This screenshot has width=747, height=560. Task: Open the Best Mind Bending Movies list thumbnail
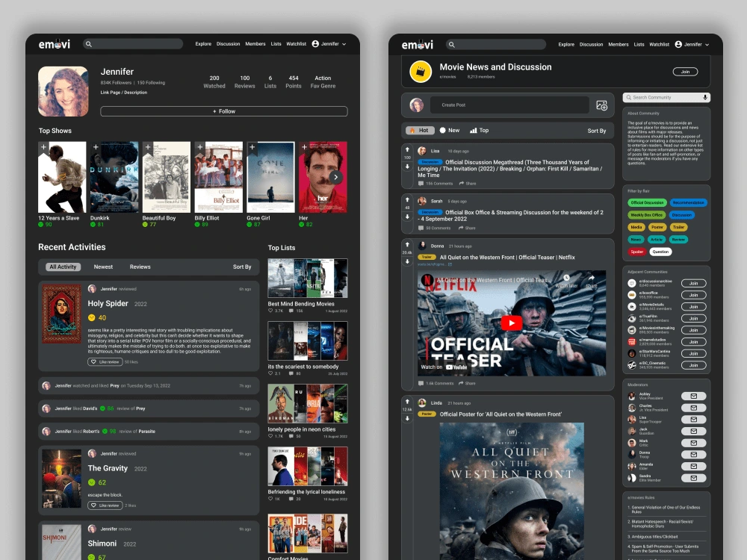(307, 278)
